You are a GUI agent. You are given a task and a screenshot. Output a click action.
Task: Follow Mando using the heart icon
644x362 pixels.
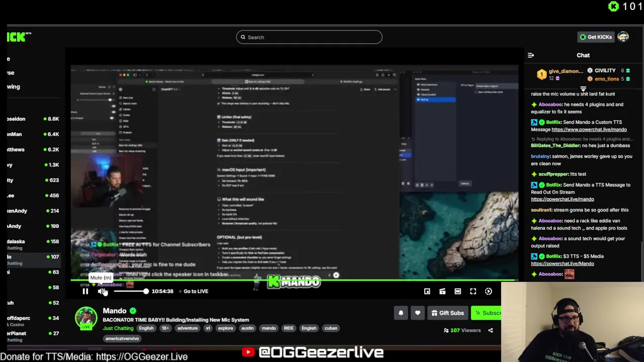click(x=418, y=313)
